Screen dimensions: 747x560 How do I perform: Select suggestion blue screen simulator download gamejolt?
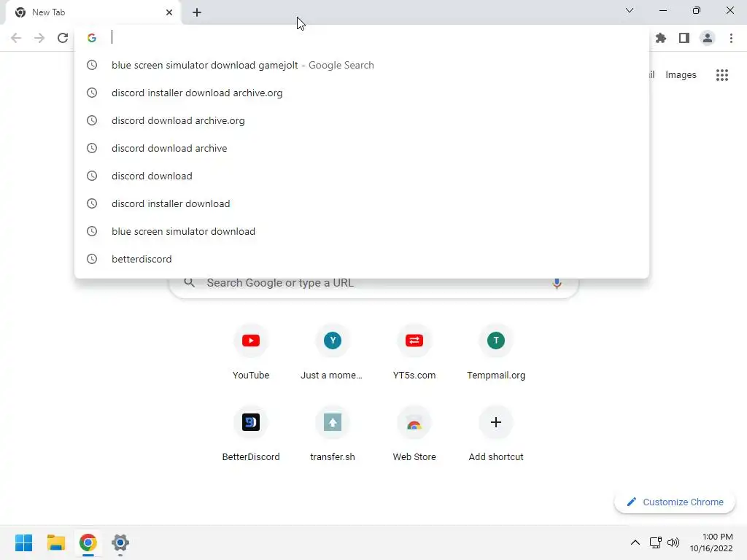(362, 65)
